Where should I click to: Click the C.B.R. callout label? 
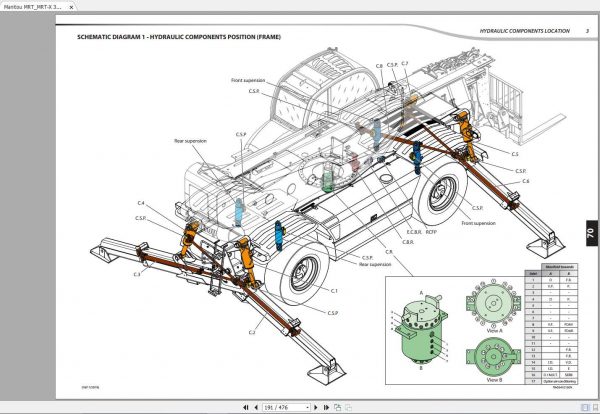408,242
